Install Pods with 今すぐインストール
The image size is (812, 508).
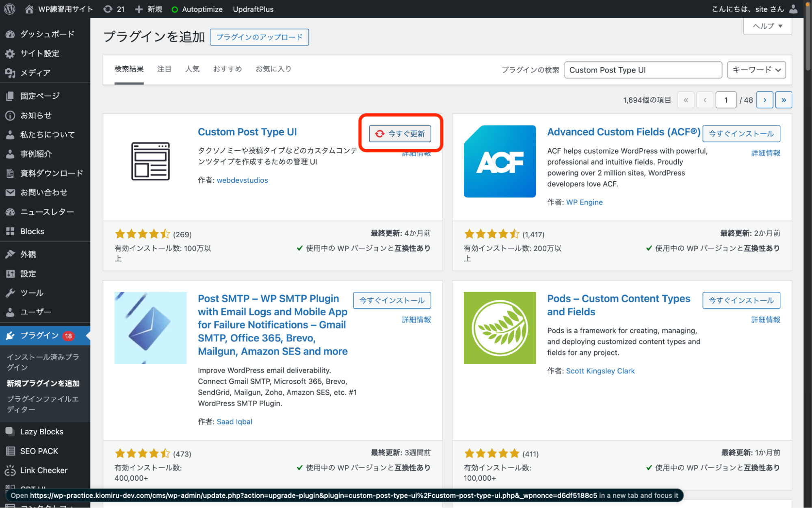click(x=741, y=300)
